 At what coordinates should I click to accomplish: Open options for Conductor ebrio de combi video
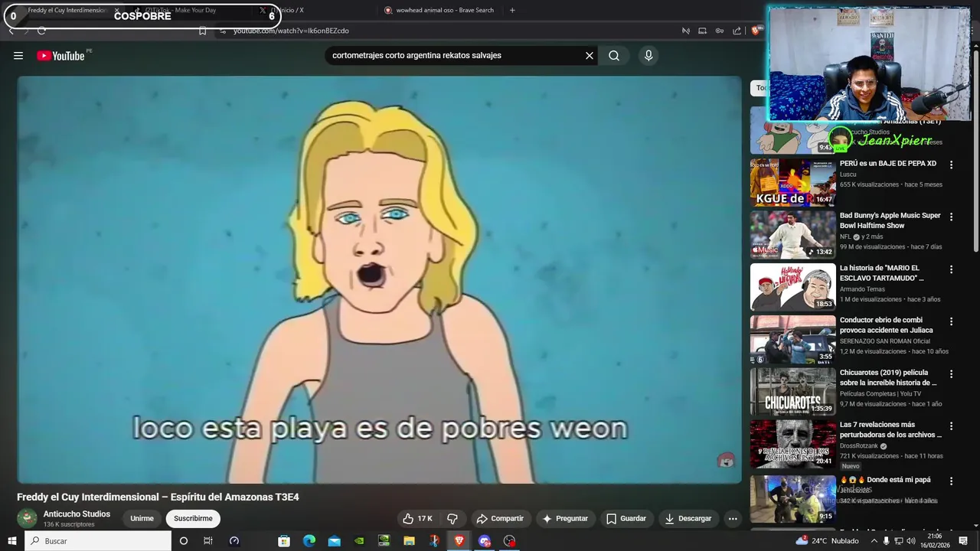click(952, 321)
